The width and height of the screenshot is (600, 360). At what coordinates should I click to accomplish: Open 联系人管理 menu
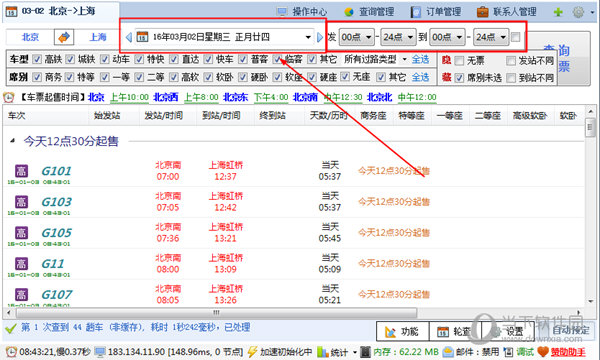coord(507,12)
